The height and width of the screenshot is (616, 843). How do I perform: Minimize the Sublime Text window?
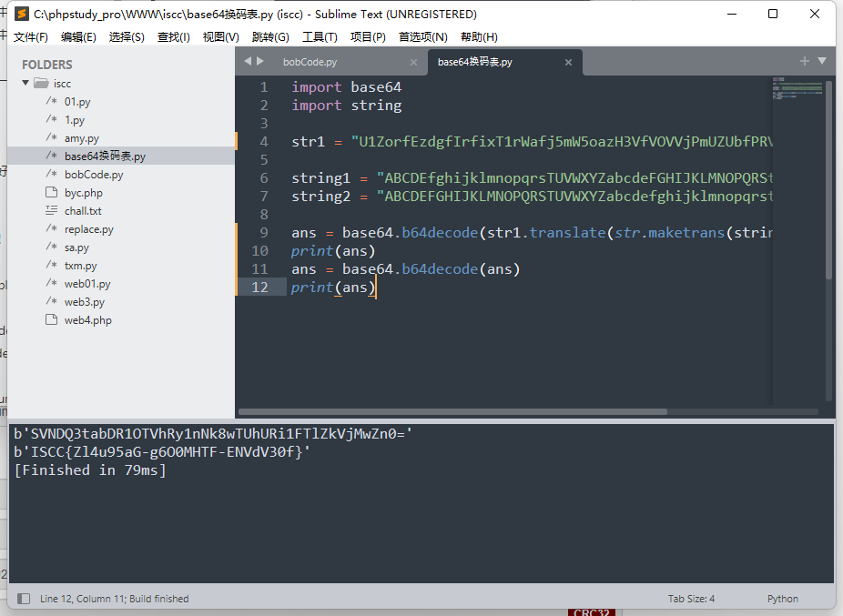tap(731, 14)
